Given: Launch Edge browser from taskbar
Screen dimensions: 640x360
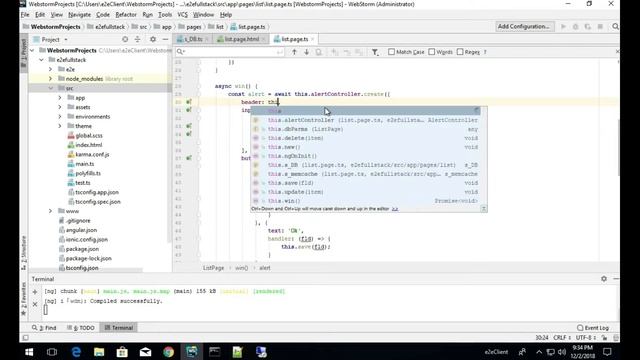Looking at the screenshot, I should (76, 352).
